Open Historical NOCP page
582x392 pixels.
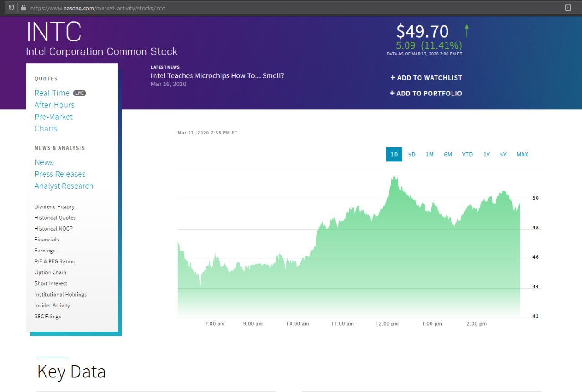[x=54, y=229]
